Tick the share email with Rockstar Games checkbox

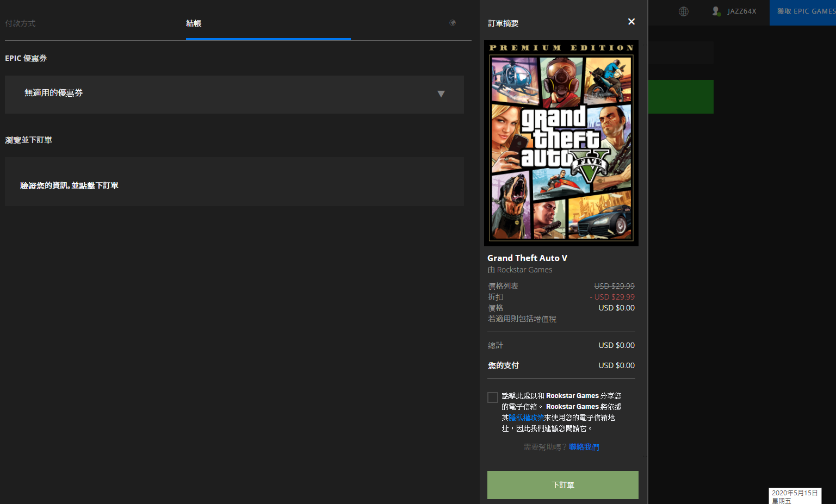click(x=493, y=397)
